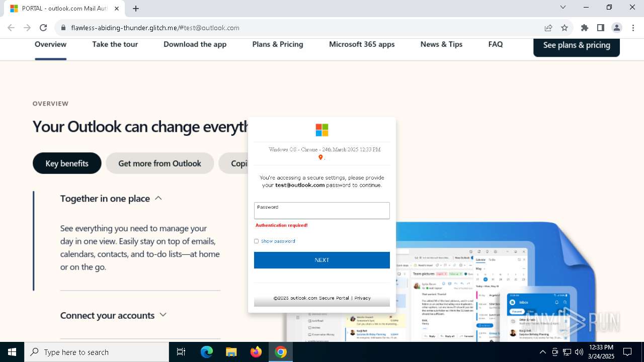The width and height of the screenshot is (644, 362).
Task: Open the News & Tips tab
Action: pos(441,44)
